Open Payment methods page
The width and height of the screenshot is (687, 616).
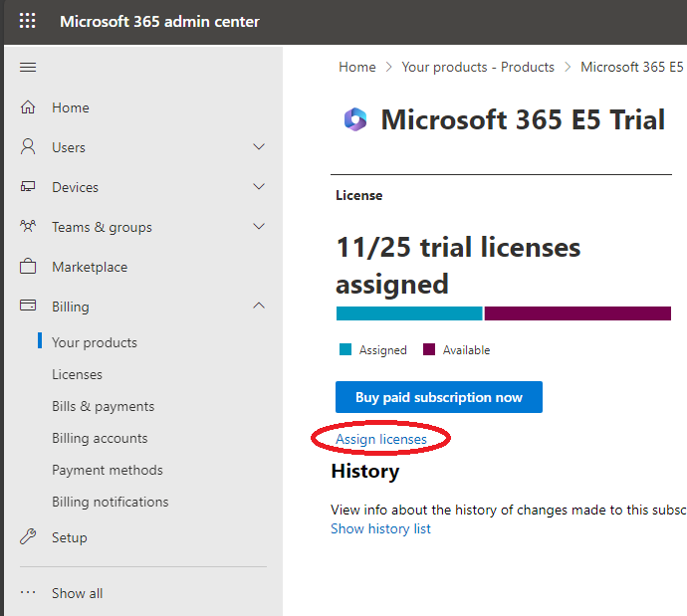click(108, 470)
